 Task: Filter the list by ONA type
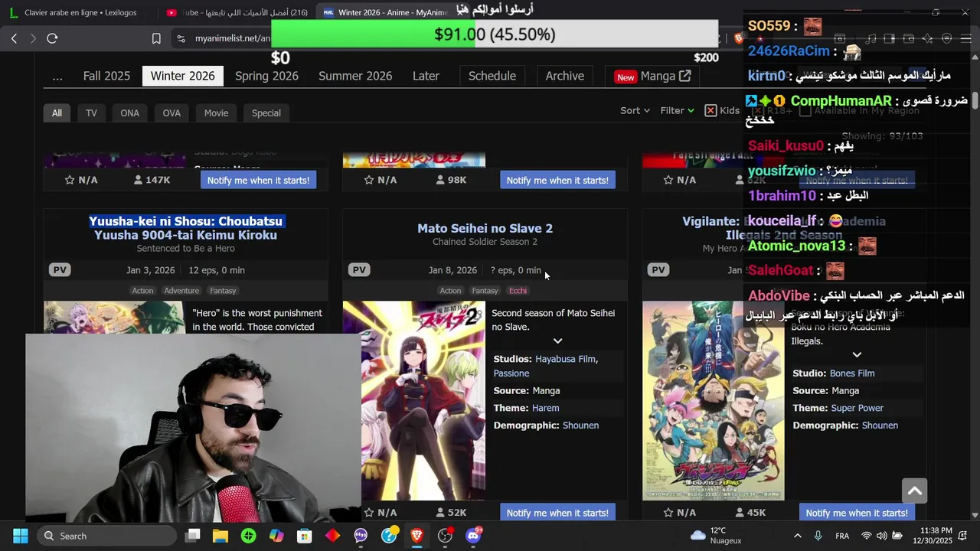coord(129,112)
